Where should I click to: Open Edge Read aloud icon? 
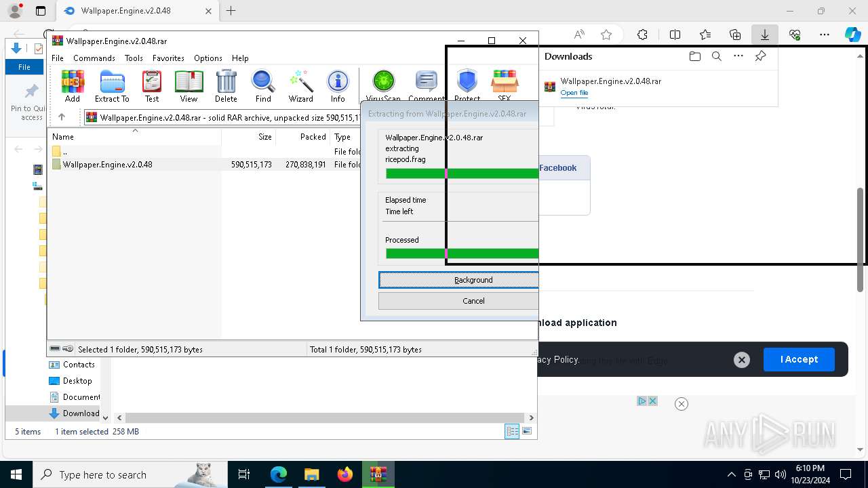[579, 35]
